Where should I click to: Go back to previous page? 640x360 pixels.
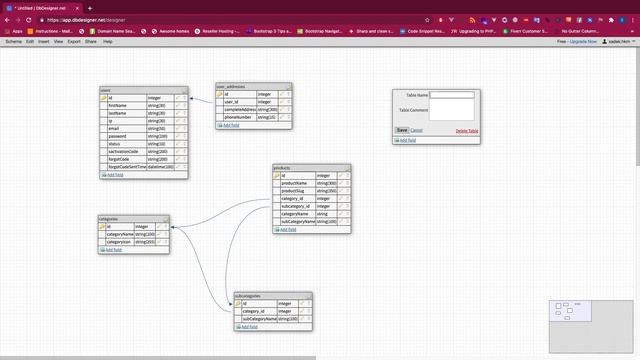(x=7, y=20)
